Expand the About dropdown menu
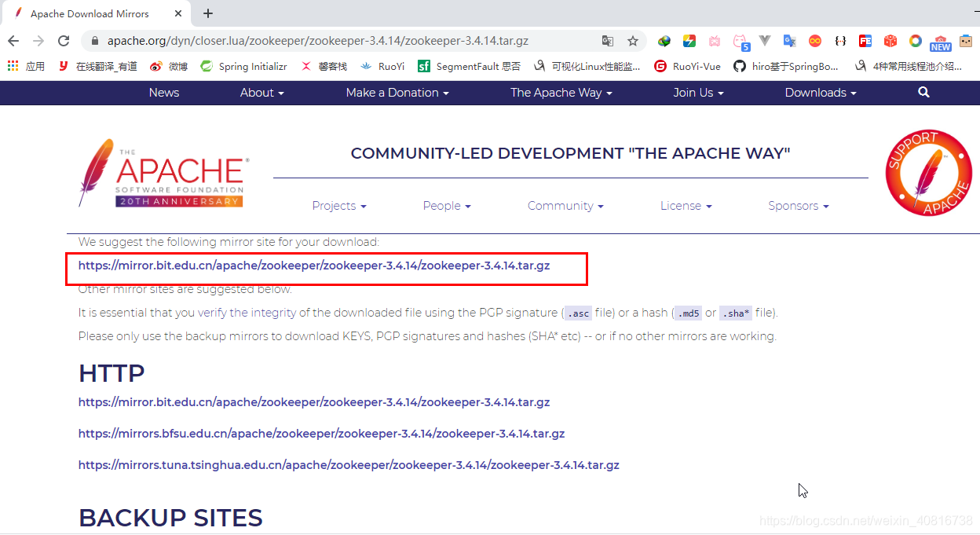Viewport: 980px width, 535px height. tap(262, 93)
